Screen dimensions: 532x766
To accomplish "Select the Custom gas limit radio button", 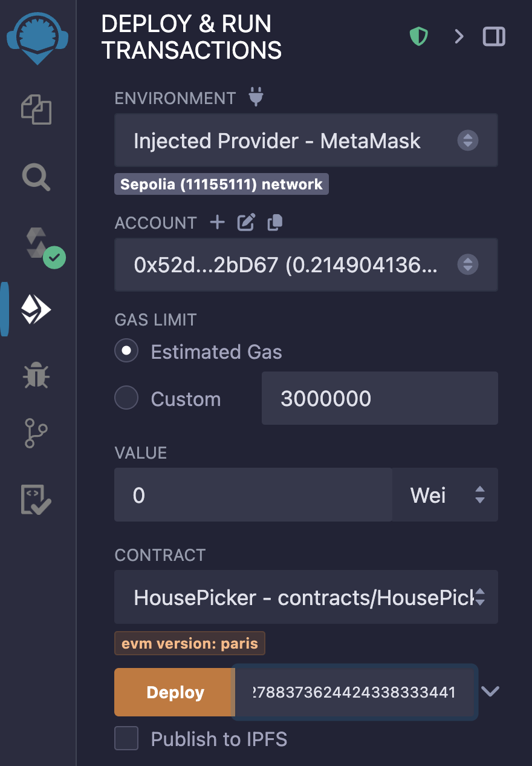I will (127, 399).
